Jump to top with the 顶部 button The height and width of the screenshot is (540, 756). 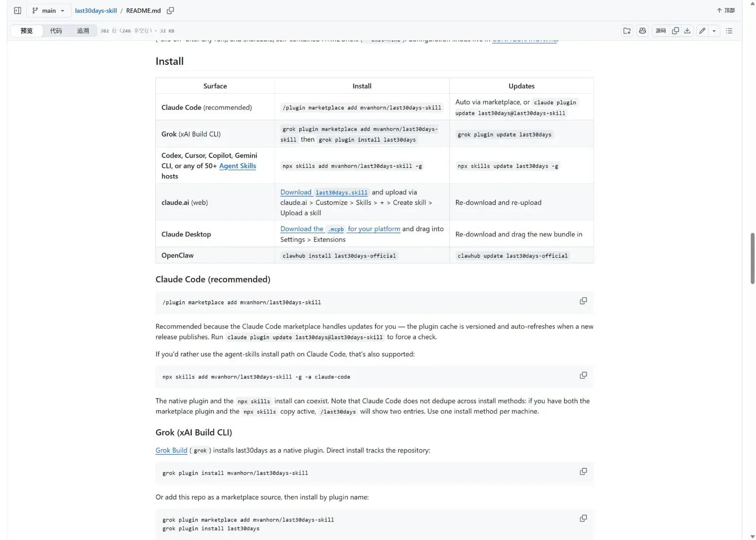(x=726, y=10)
